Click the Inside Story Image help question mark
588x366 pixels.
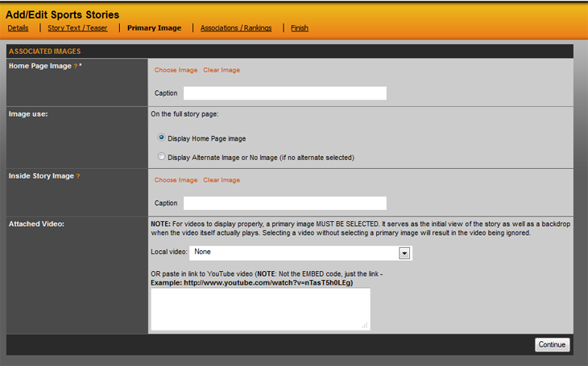click(x=78, y=176)
